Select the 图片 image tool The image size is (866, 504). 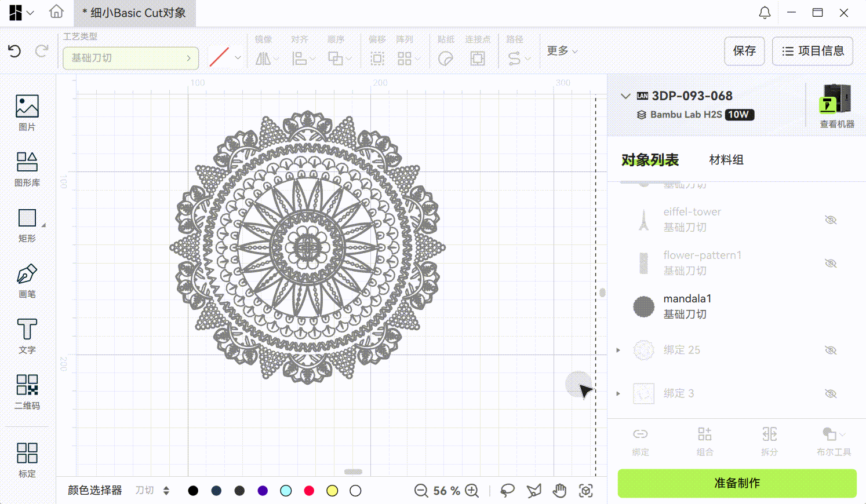pyautogui.click(x=27, y=112)
